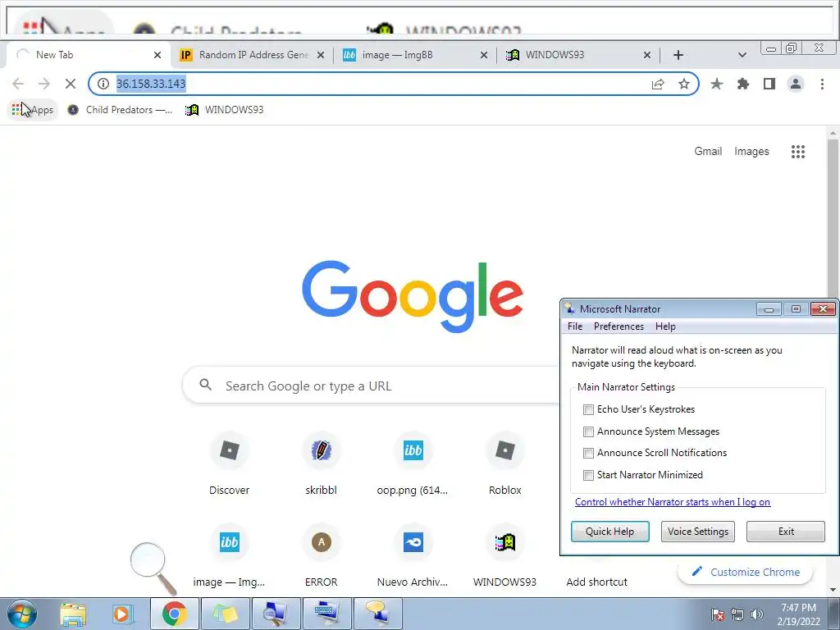Viewport: 840px width, 630px height.
Task: Open Narrator Voice Settings
Action: [x=697, y=532]
